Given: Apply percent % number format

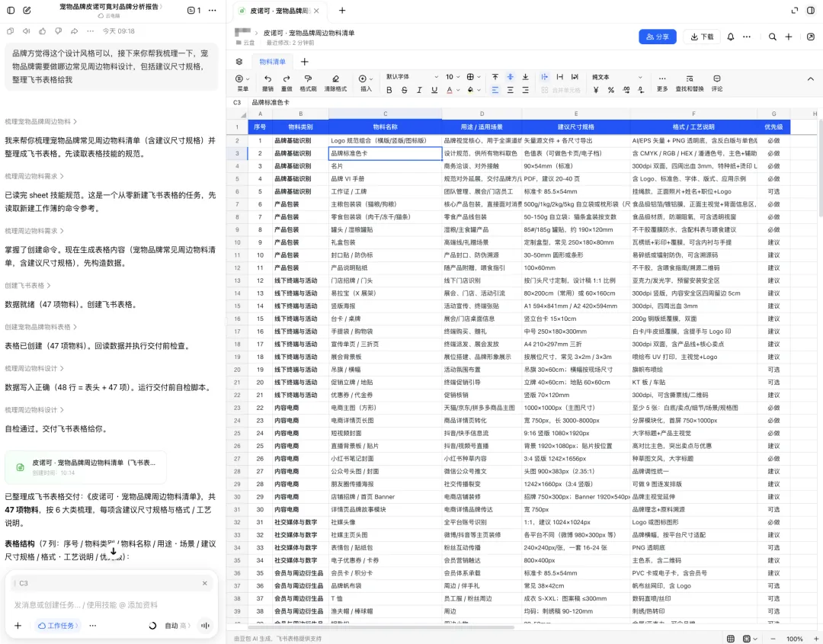Looking at the screenshot, I should pyautogui.click(x=611, y=90).
